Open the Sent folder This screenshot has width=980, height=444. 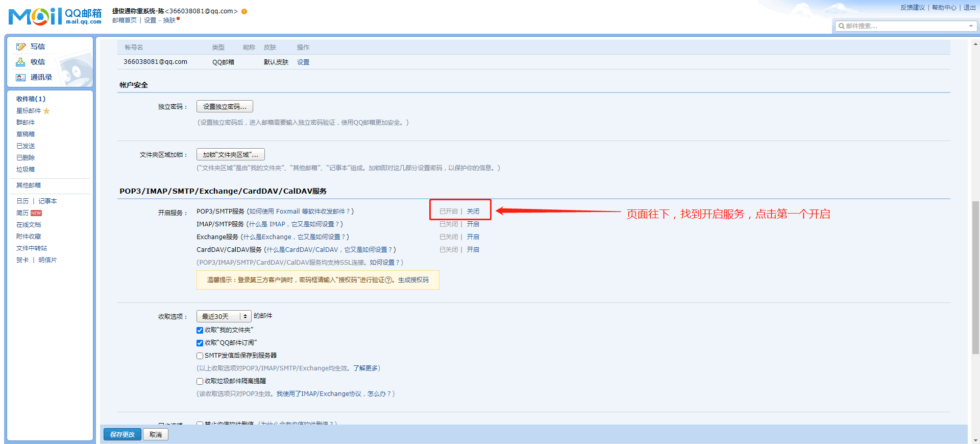26,146
